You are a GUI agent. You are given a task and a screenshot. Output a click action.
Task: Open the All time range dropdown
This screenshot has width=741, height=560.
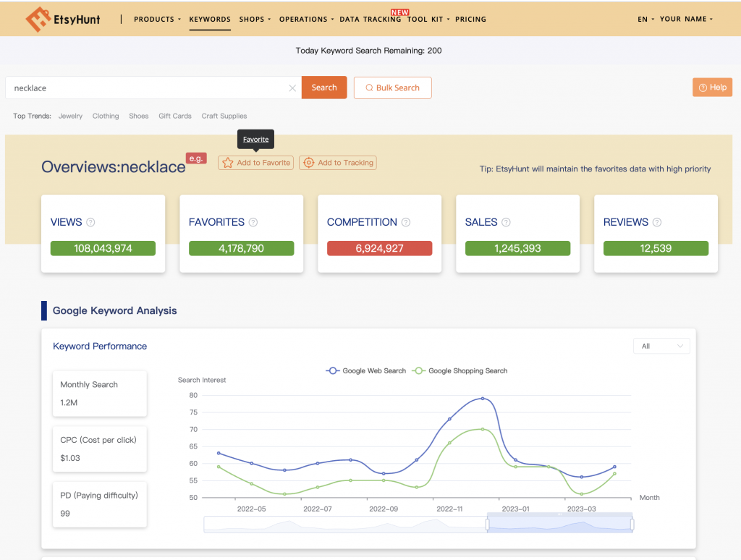(661, 347)
